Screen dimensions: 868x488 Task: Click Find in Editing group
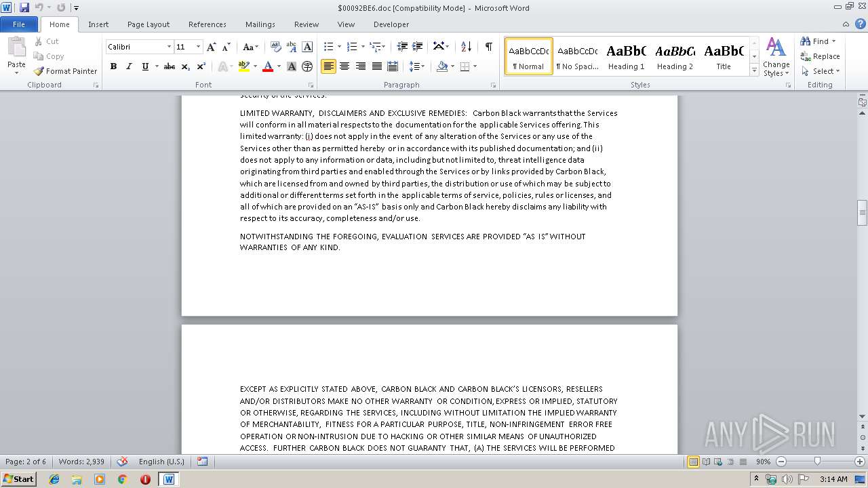pos(815,41)
